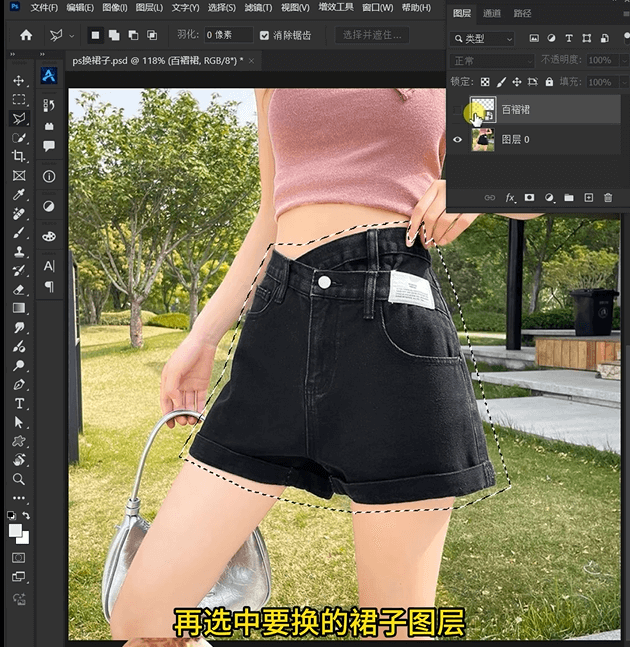Select the 图层 0 layer thumbnail
Viewport: 630px width, 647px height.
(x=483, y=139)
